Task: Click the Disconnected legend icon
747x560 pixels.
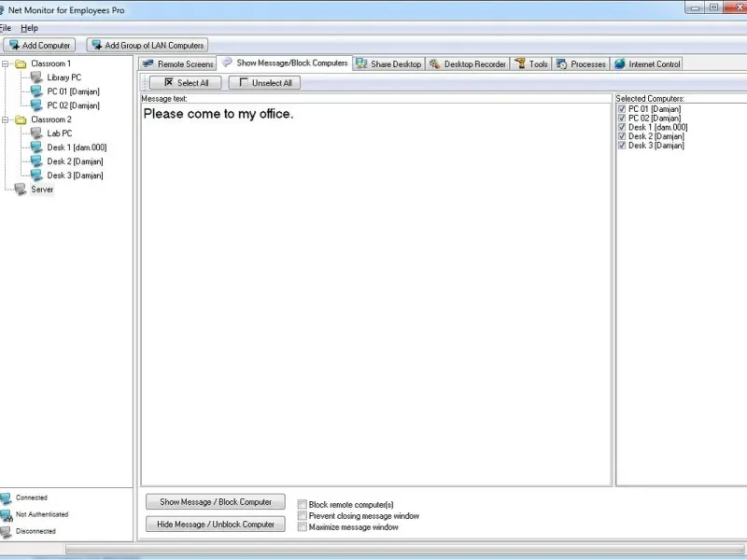Action: (6, 532)
